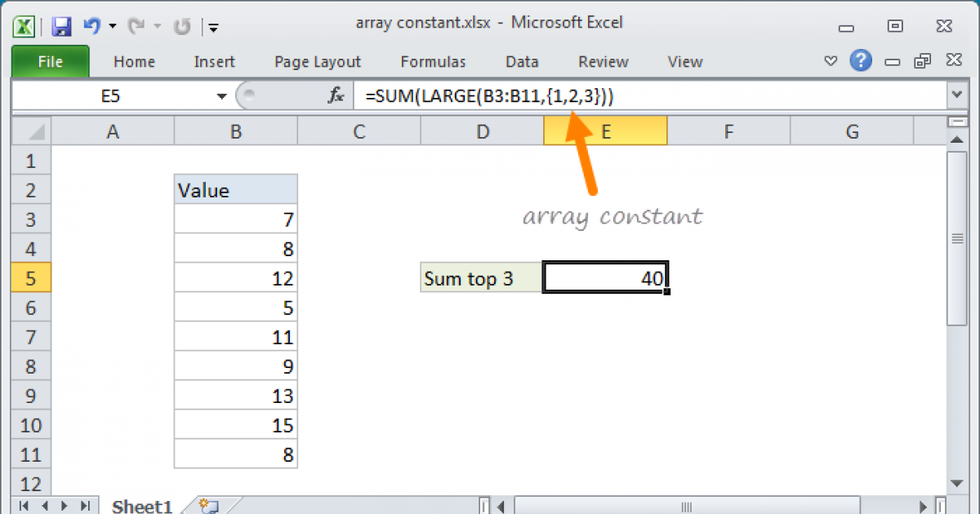
Task: Click the Save icon in quick access toolbar
Action: click(x=61, y=27)
